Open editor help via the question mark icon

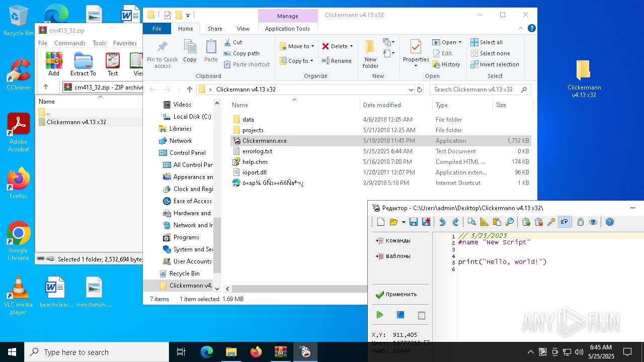click(610, 222)
